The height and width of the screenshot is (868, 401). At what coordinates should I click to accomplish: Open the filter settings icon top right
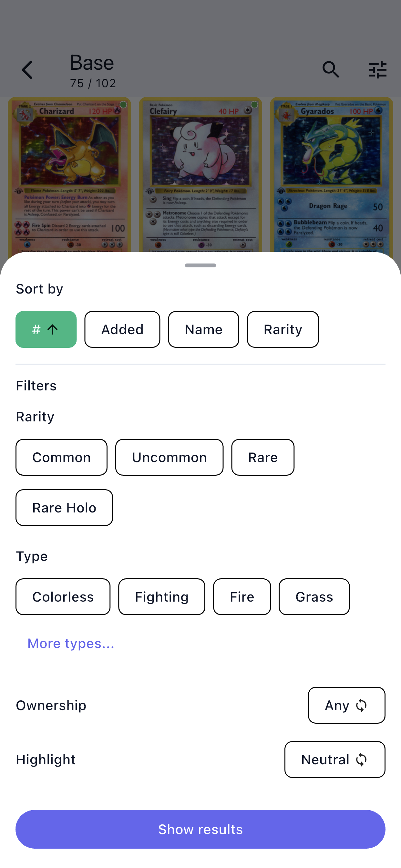377,69
